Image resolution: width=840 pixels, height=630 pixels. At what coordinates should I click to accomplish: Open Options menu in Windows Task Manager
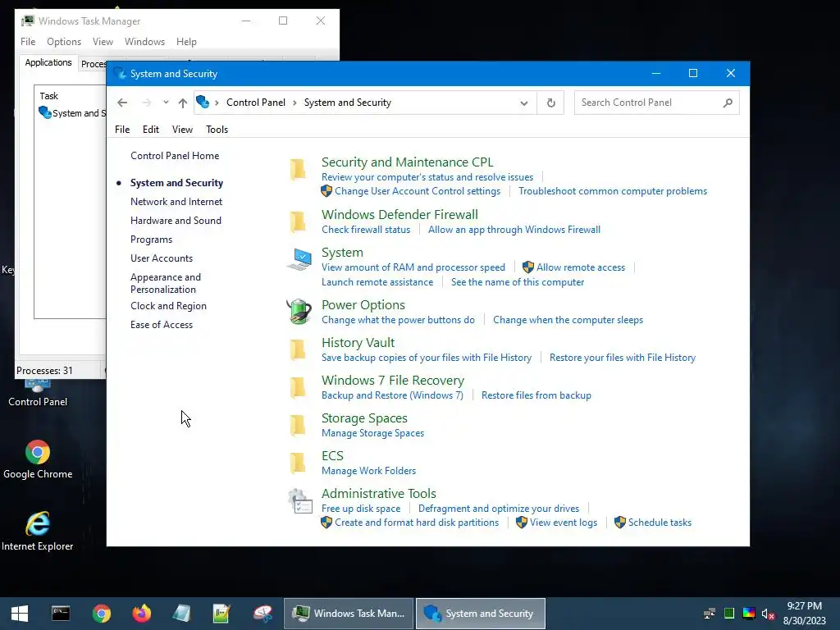tap(64, 42)
